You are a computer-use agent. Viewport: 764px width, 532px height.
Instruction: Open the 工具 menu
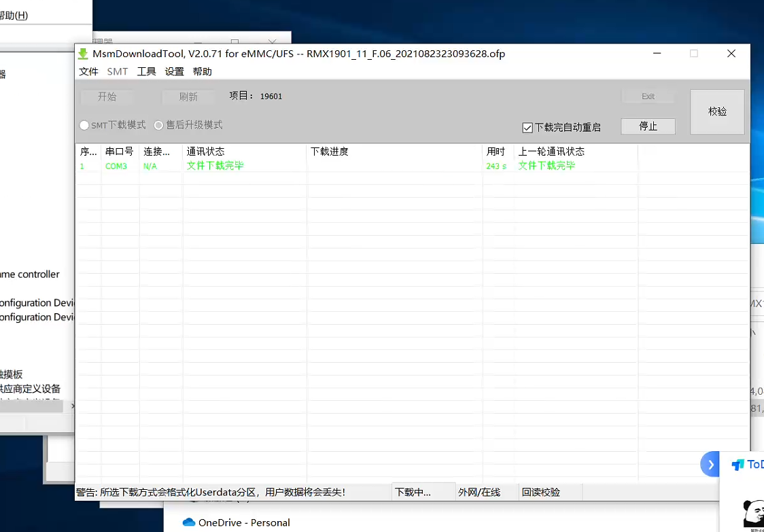tap(146, 71)
